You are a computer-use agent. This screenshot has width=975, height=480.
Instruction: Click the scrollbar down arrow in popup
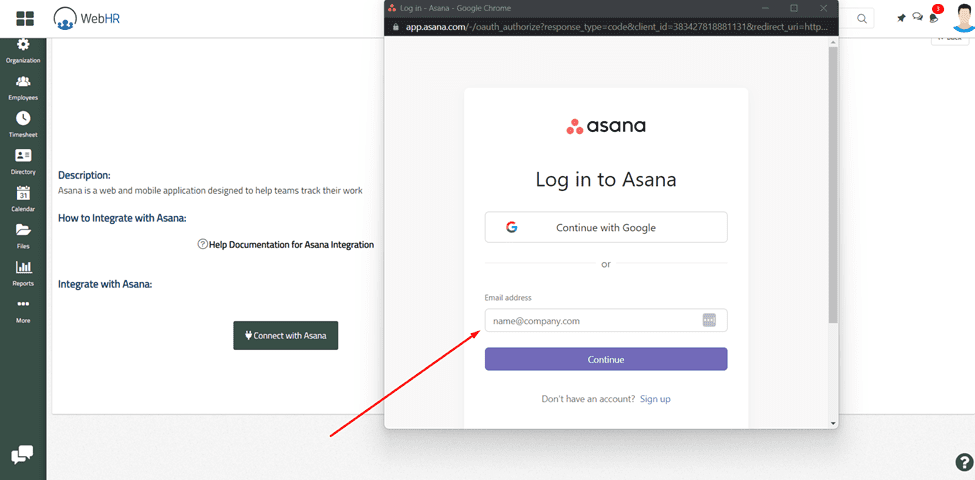833,423
